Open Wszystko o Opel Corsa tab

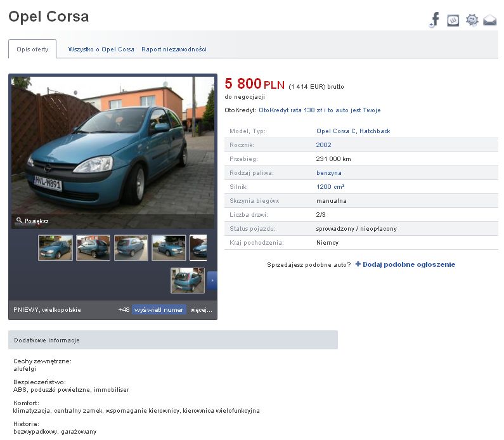pyautogui.click(x=101, y=49)
